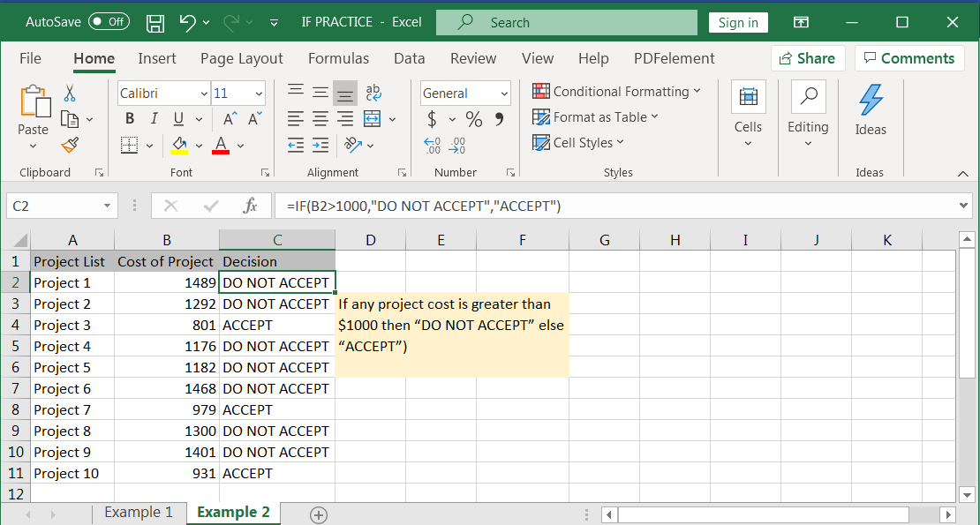Click the Paste clipboard icon
Viewport: 980px width, 525px height.
click(x=34, y=101)
